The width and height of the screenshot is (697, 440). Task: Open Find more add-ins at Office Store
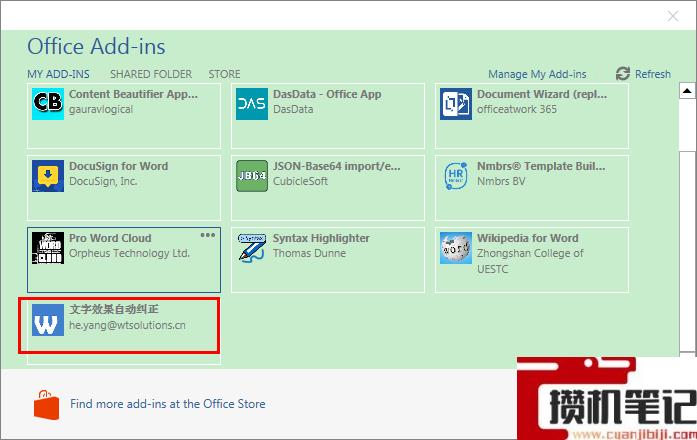pos(168,404)
